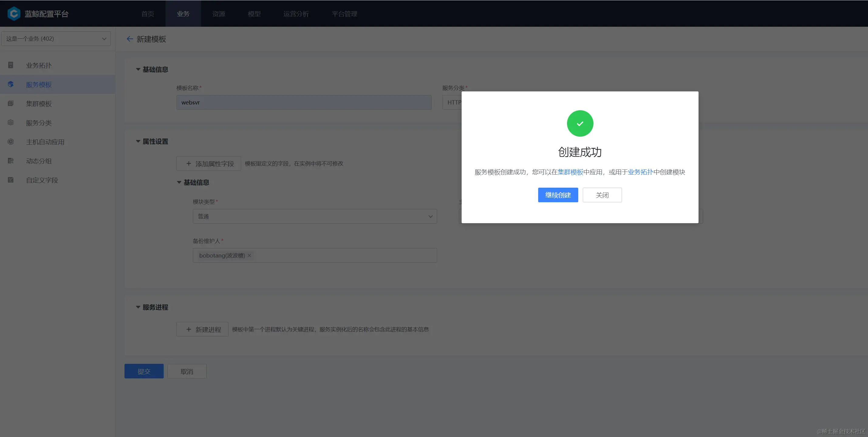868x437 pixels.
Task: Open the 服务分类 HTTP dropdown
Action: 452,102
